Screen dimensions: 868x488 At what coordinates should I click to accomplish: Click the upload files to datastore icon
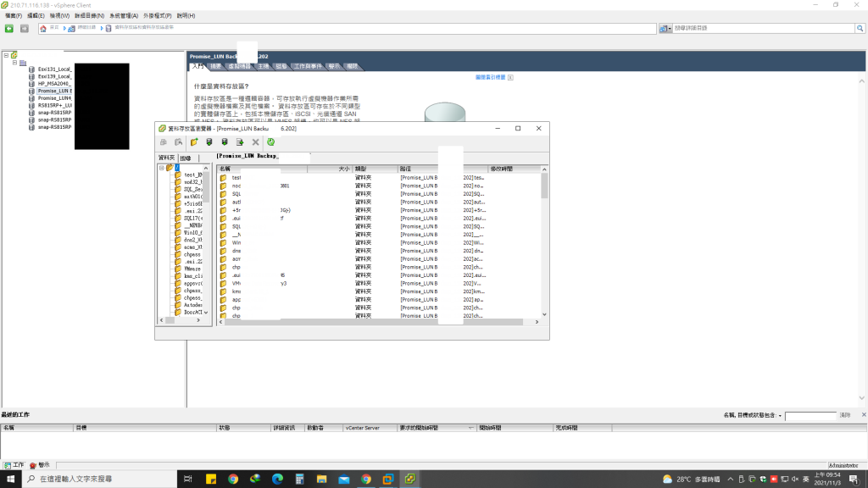pos(209,142)
